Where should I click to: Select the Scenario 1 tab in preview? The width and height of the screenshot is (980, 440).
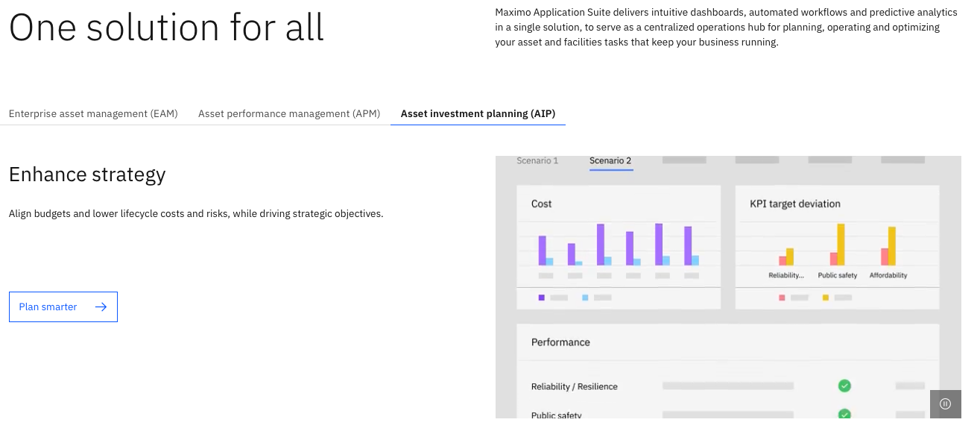click(537, 160)
